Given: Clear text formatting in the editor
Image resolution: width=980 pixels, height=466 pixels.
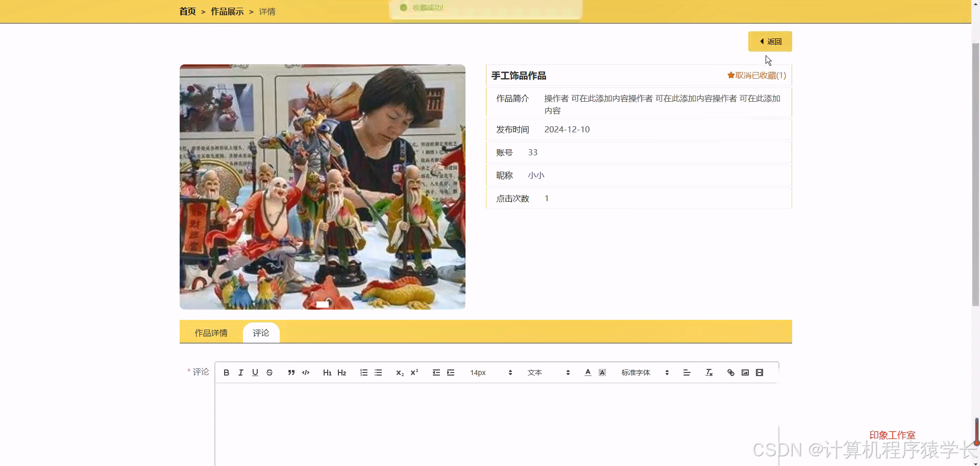Looking at the screenshot, I should (708, 372).
